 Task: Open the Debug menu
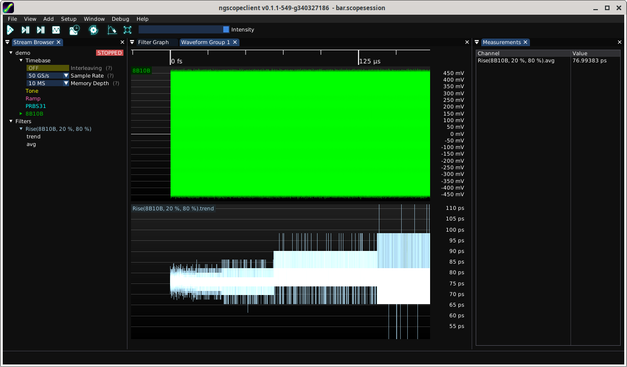click(120, 19)
